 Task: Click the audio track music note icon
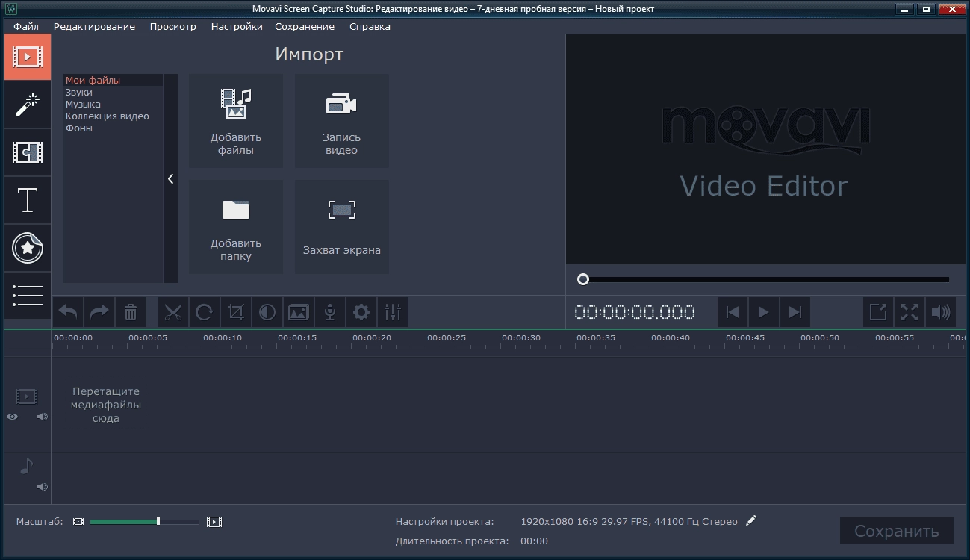26,466
